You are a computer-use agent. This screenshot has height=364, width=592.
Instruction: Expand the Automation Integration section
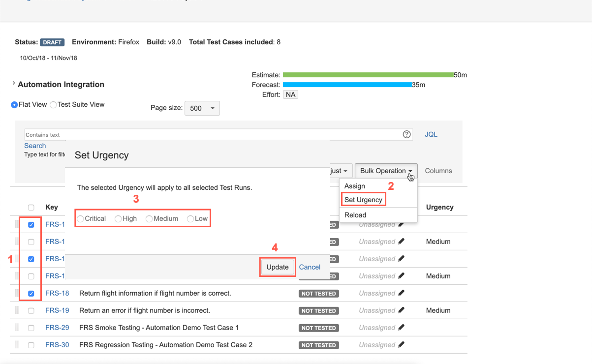tap(14, 84)
